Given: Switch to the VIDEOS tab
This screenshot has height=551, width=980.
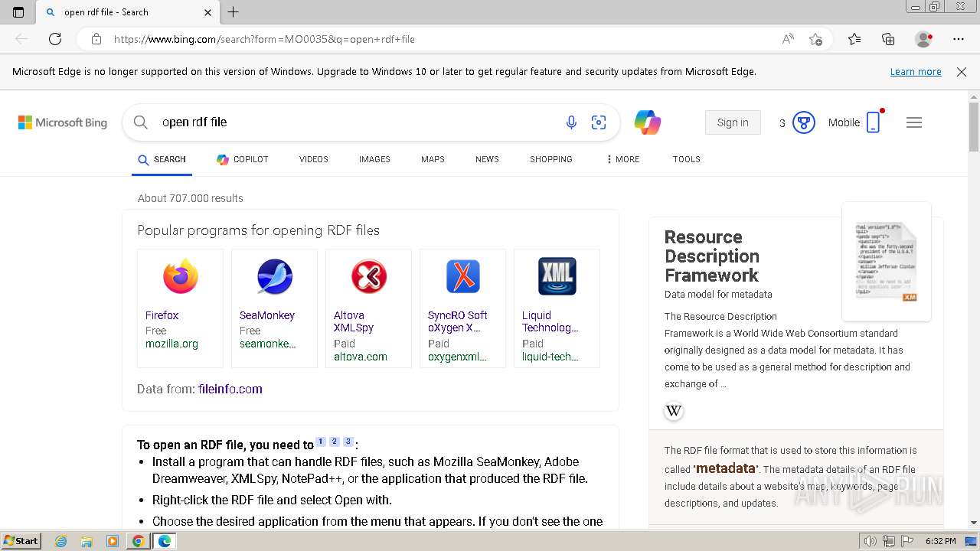Looking at the screenshot, I should tap(314, 159).
